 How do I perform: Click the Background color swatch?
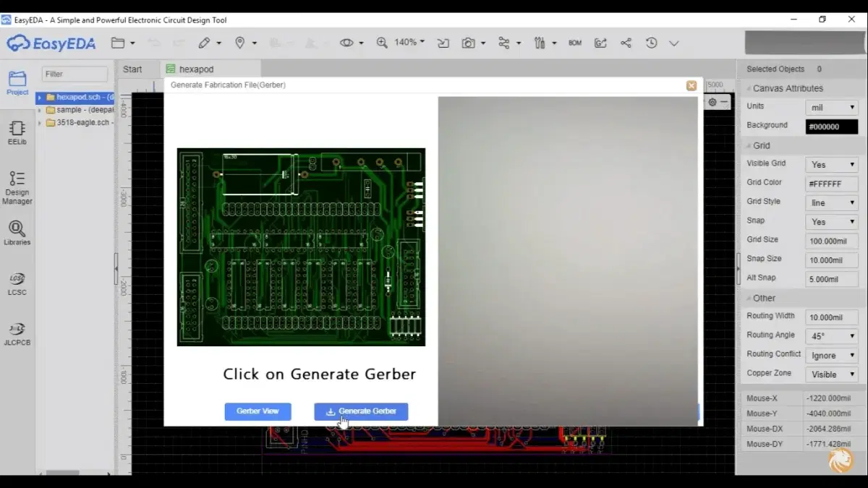[832, 127]
